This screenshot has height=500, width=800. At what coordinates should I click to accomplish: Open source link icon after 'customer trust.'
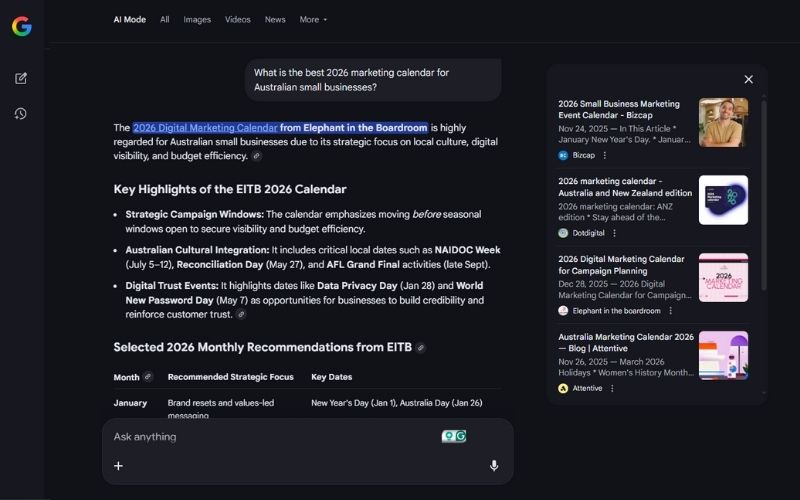pos(241,314)
